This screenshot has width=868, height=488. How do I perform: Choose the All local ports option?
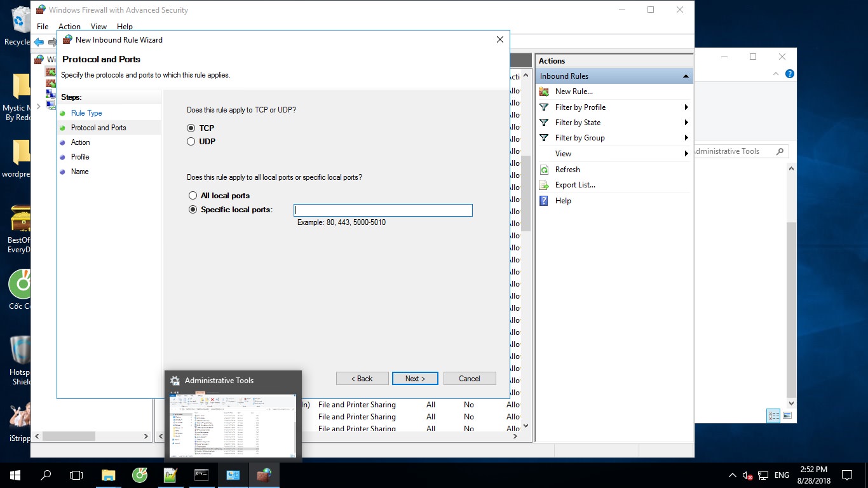[x=193, y=196]
